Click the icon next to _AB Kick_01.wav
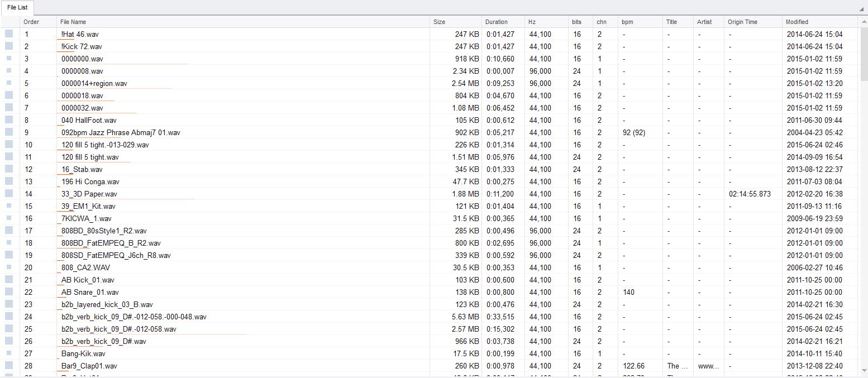 [x=9, y=280]
